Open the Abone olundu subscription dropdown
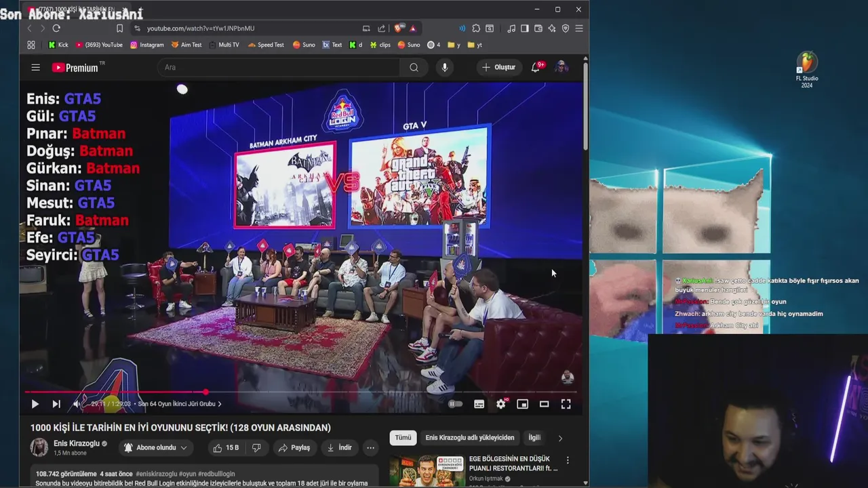Image resolution: width=868 pixels, height=488 pixels. (x=156, y=448)
